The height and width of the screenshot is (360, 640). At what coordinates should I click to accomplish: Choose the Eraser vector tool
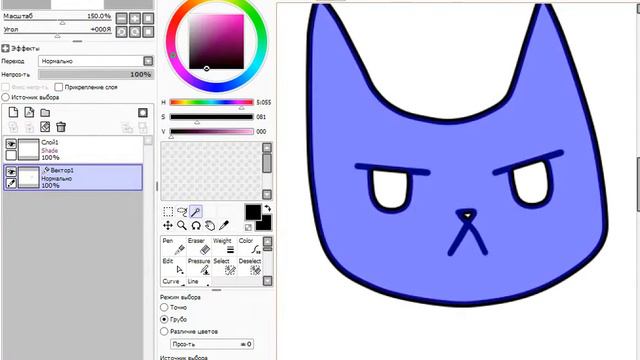tap(199, 246)
